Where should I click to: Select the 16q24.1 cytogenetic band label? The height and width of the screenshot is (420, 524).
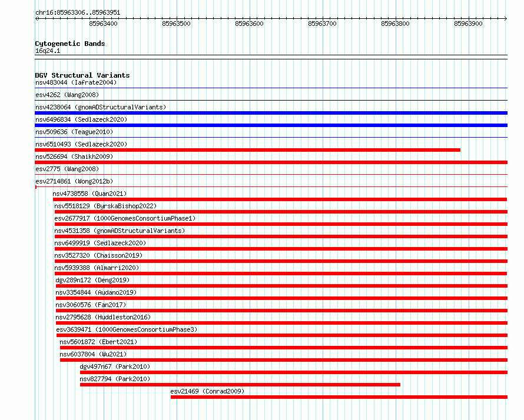pyautogui.click(x=48, y=51)
